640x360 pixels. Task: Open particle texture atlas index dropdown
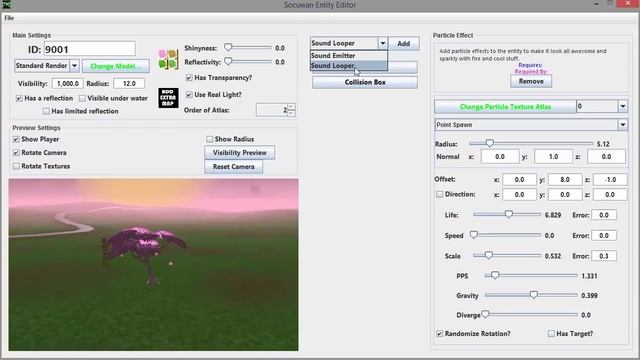pyautogui.click(x=622, y=107)
